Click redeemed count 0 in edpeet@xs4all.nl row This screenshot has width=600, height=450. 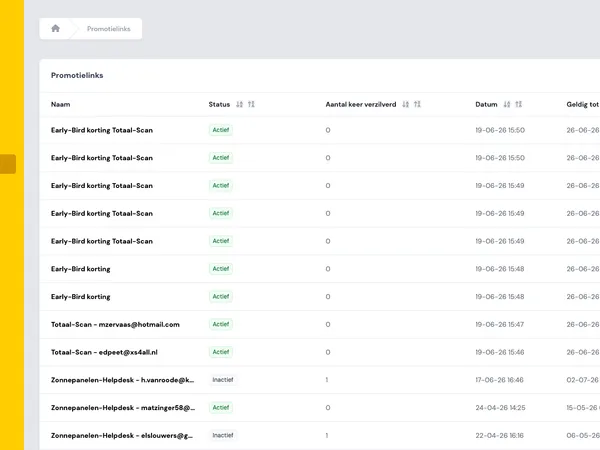coord(328,352)
